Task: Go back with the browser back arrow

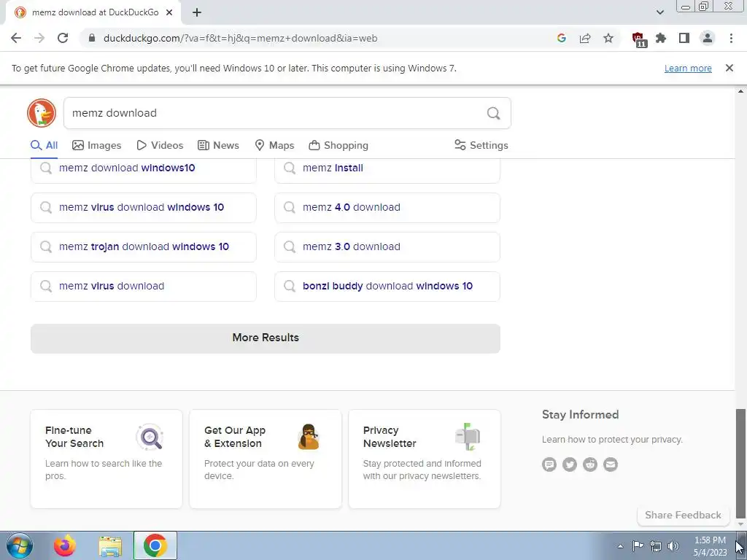Action: coord(16,38)
